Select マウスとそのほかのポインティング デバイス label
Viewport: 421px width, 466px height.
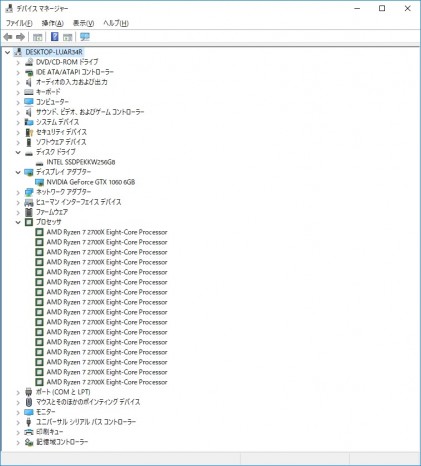(x=88, y=402)
